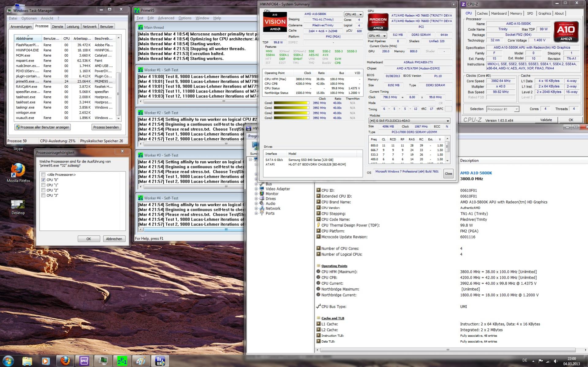Open the Paint taskbar icon
The image size is (588, 367).
[x=141, y=361]
